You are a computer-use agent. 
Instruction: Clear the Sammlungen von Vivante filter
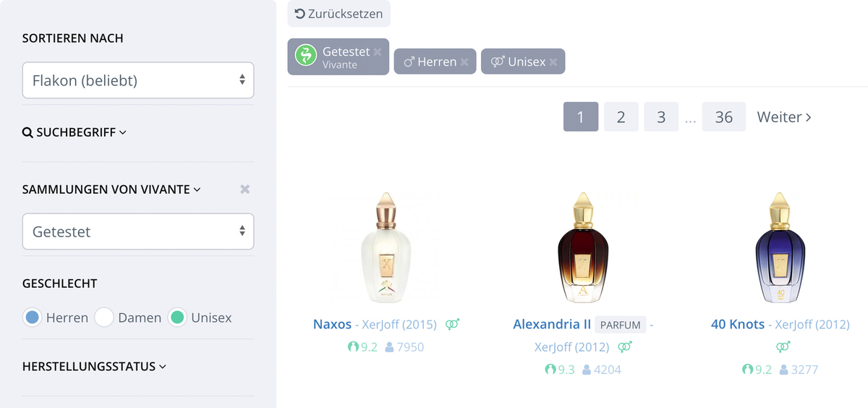pos(245,189)
